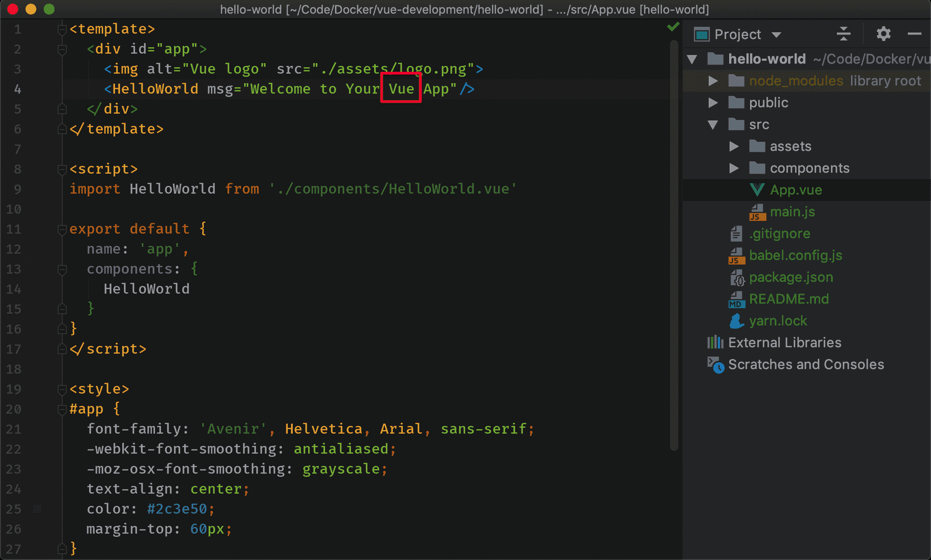Click the #2c3e50 color value
The height and width of the screenshot is (560, 931).
(x=177, y=509)
